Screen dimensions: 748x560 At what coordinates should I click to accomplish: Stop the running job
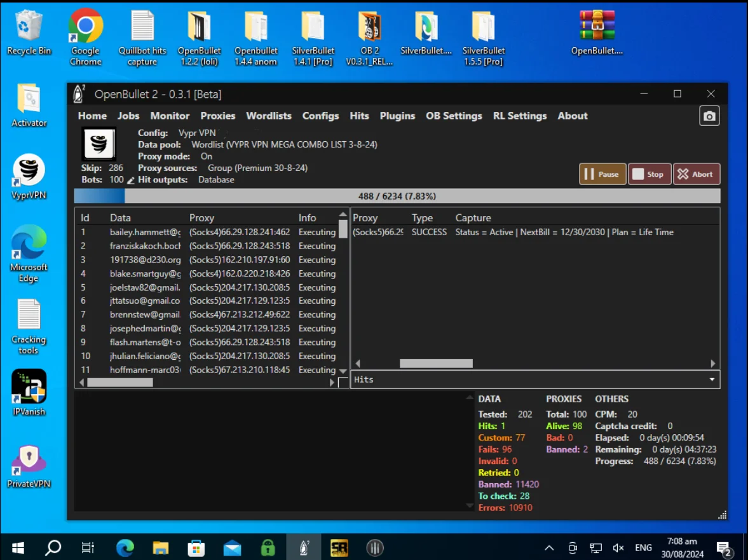coord(649,174)
